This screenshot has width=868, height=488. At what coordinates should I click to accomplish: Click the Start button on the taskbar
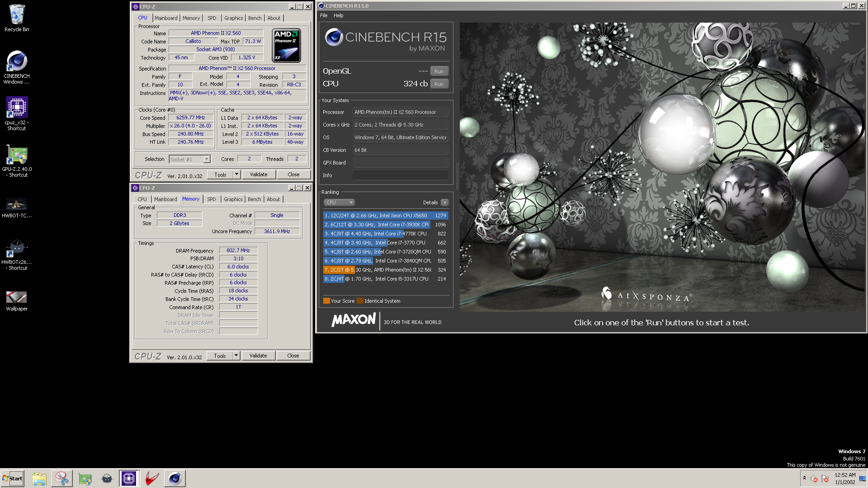tap(13, 479)
